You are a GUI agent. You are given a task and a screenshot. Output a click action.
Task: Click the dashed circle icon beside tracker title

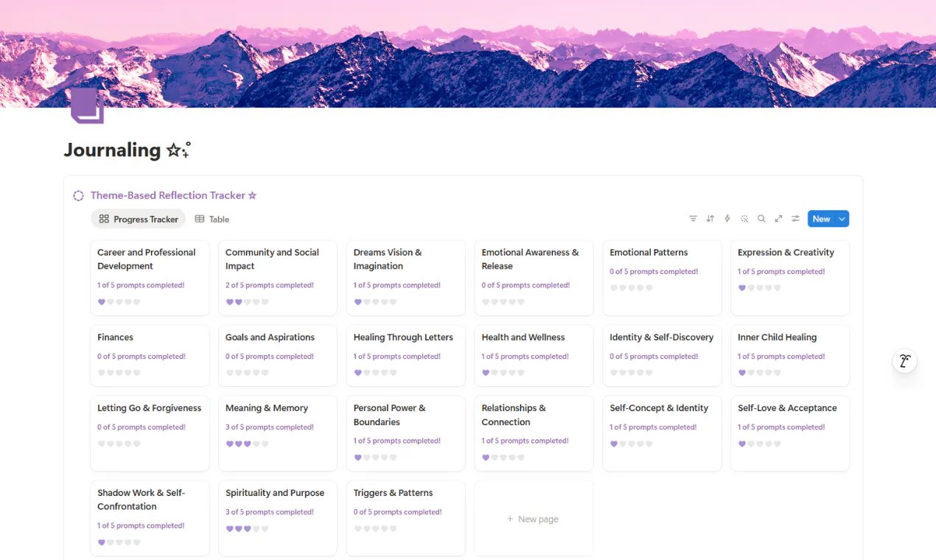pyautogui.click(x=78, y=195)
